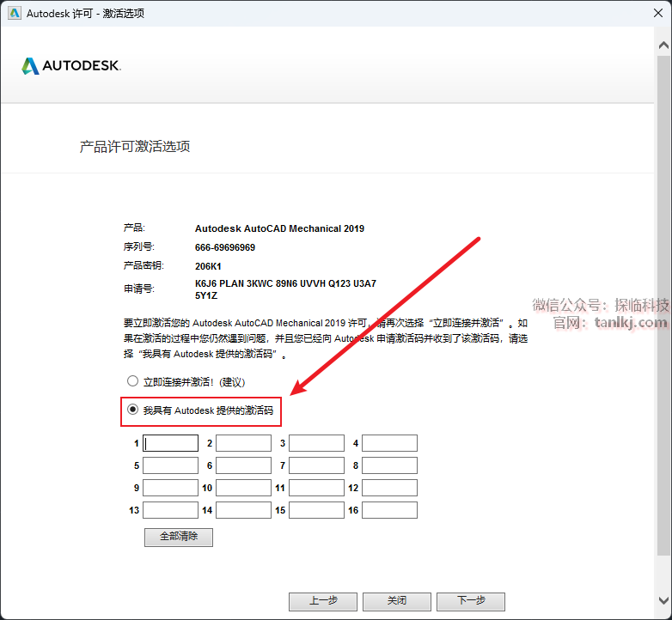The height and width of the screenshot is (620, 672).
Task: Go back with the 上一步 button
Action: pyautogui.click(x=323, y=602)
